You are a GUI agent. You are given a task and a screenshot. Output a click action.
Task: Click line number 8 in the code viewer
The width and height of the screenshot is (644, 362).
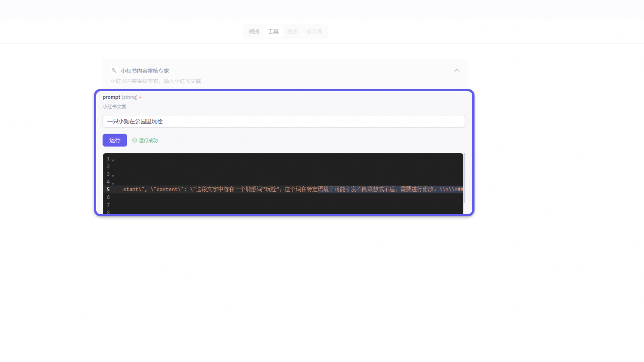click(108, 212)
